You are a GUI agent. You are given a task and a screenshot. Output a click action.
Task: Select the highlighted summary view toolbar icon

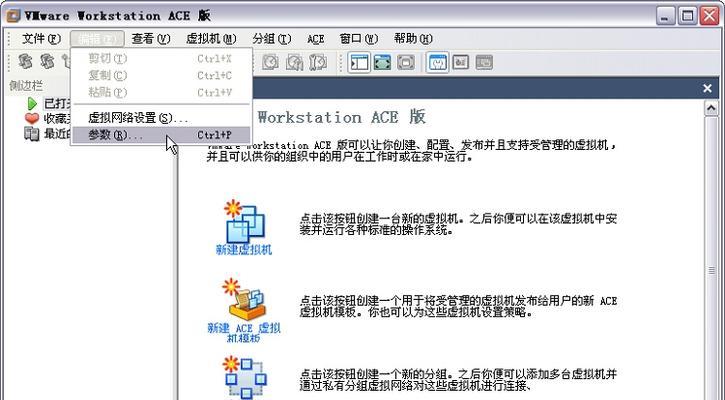click(437, 62)
